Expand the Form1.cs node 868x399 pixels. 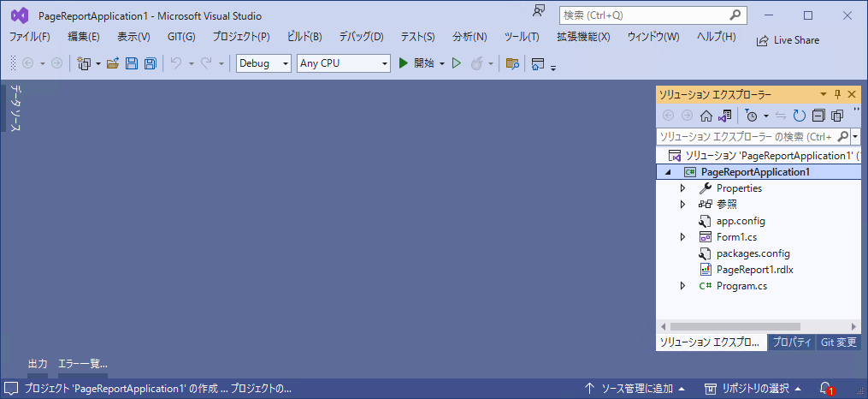point(682,237)
